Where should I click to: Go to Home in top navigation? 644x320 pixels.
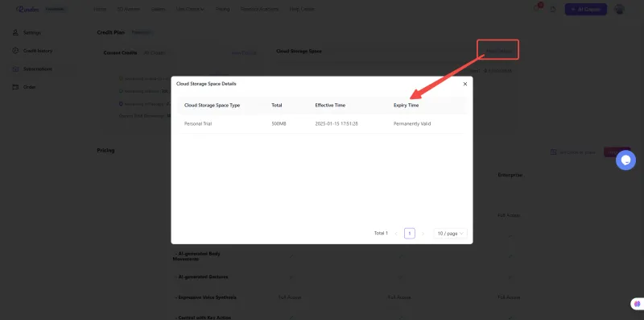100,9
